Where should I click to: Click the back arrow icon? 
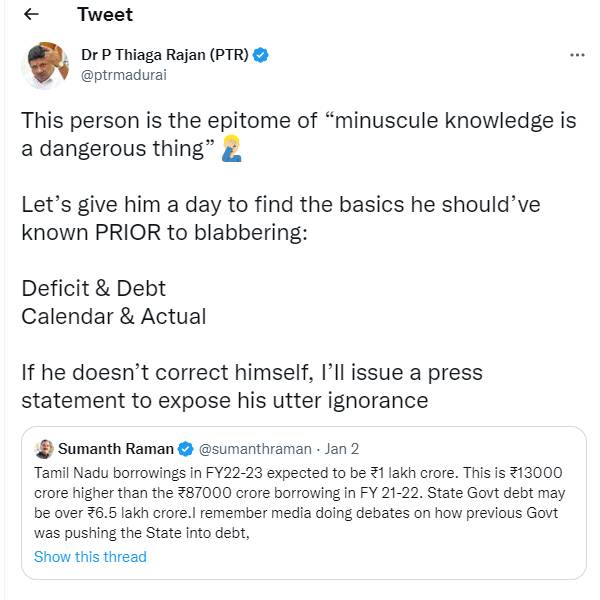coord(31,15)
